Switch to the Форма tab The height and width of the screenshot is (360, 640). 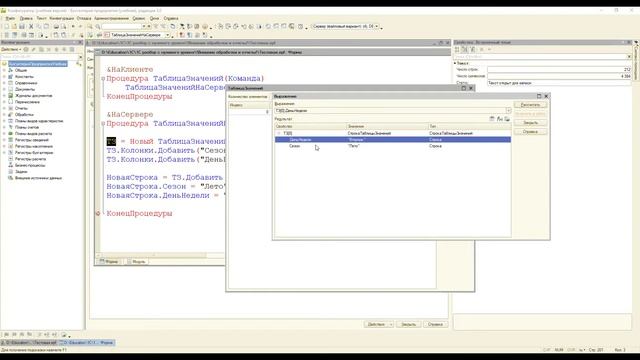point(109,262)
